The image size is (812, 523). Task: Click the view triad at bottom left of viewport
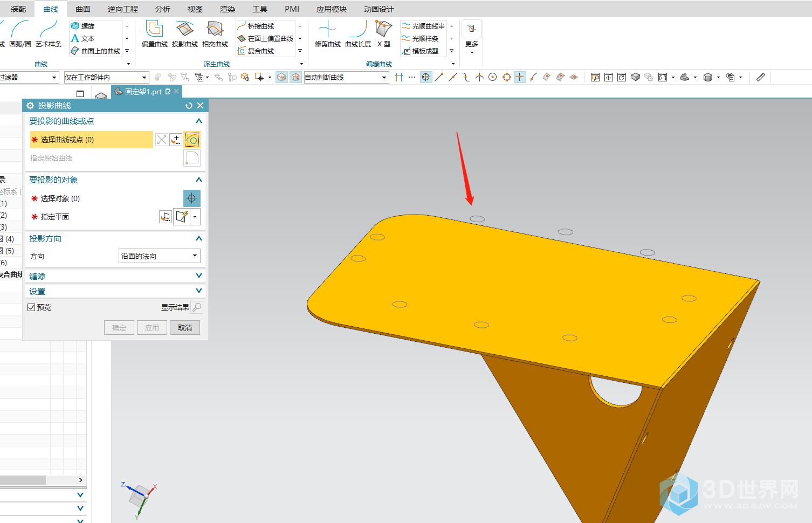139,499
